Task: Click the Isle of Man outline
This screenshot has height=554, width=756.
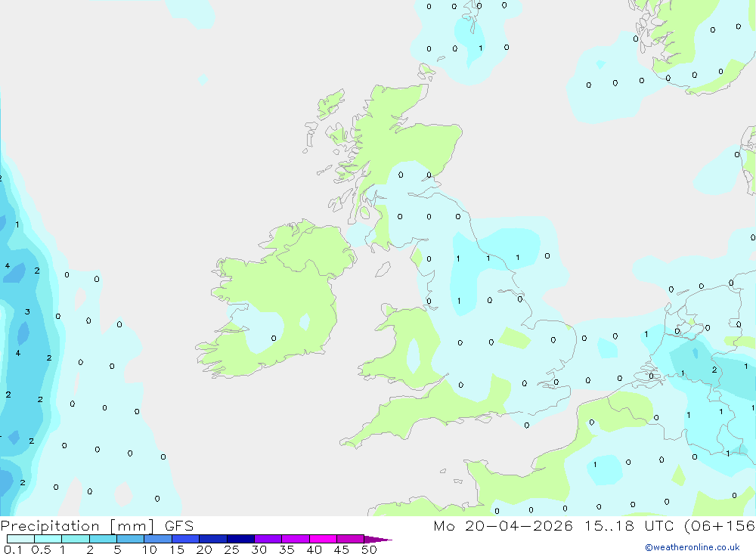Action: pos(383,269)
